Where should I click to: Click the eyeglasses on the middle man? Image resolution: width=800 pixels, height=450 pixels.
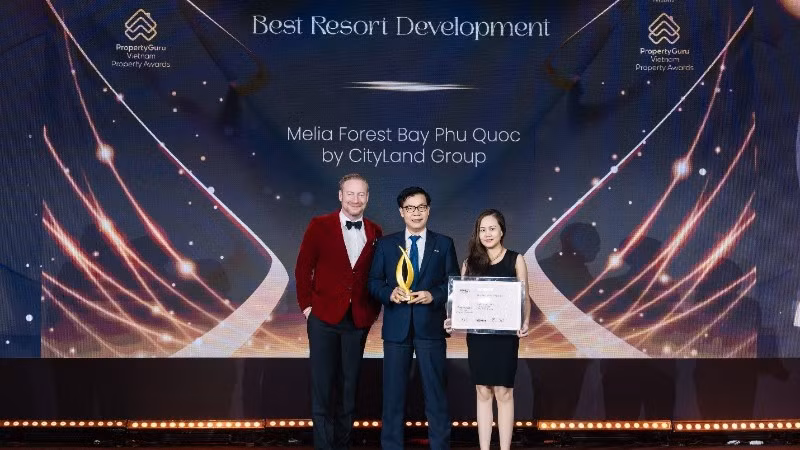click(x=413, y=209)
